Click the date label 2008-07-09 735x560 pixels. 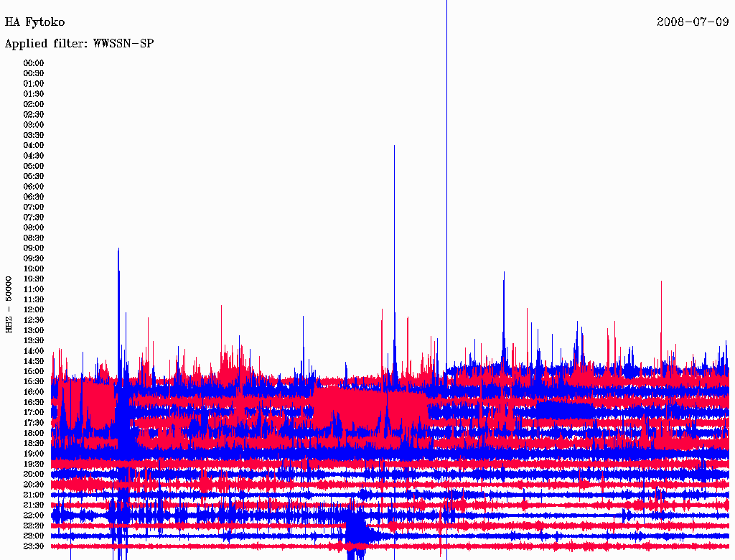tap(693, 22)
